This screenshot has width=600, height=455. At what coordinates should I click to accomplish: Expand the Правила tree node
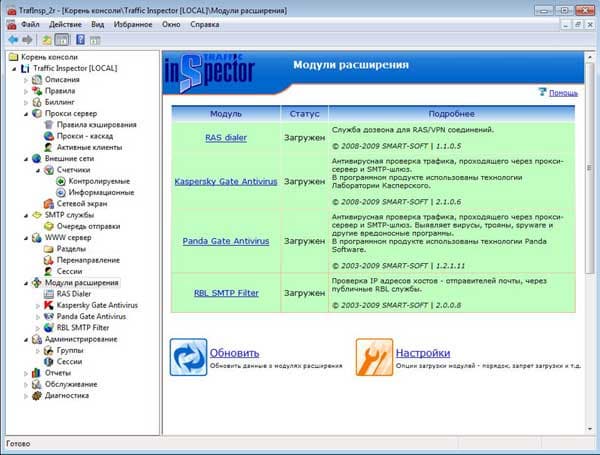click(x=26, y=91)
